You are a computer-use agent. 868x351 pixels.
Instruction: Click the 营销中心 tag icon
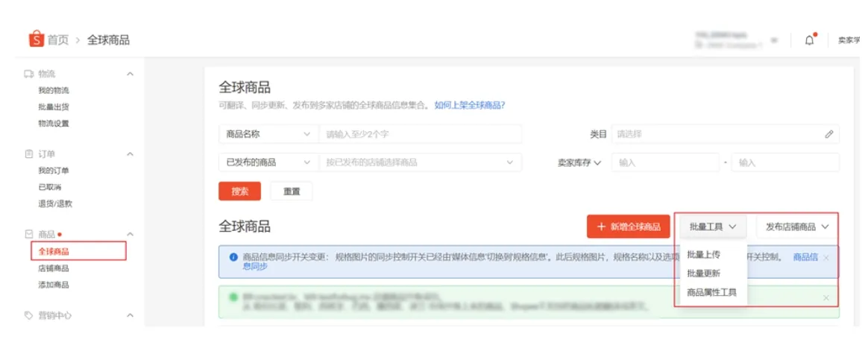coord(29,315)
